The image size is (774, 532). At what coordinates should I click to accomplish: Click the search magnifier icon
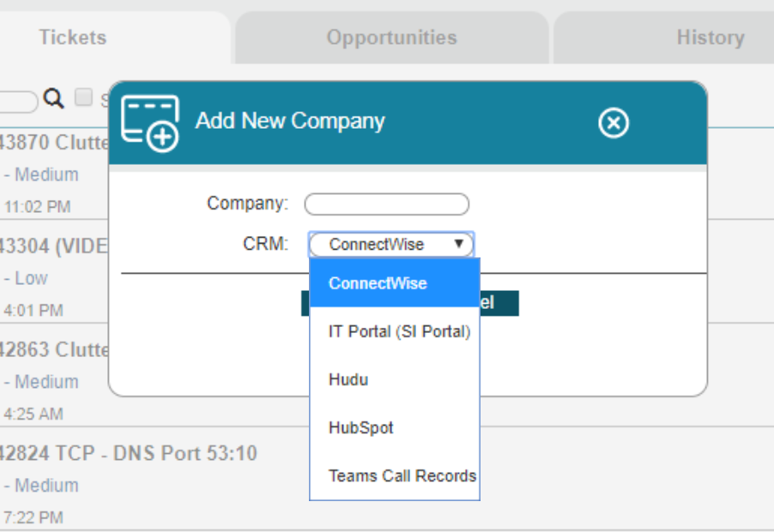(x=53, y=98)
